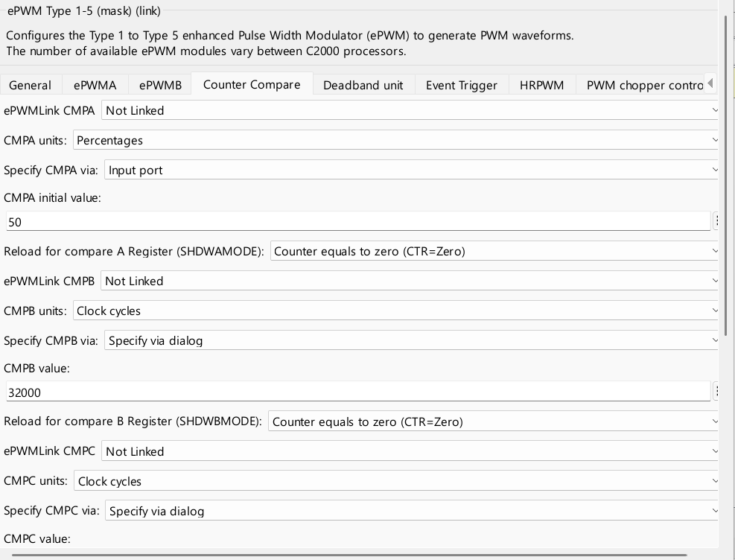Expand the Specify CMPB via dropdown
735x560 pixels.
coord(411,340)
